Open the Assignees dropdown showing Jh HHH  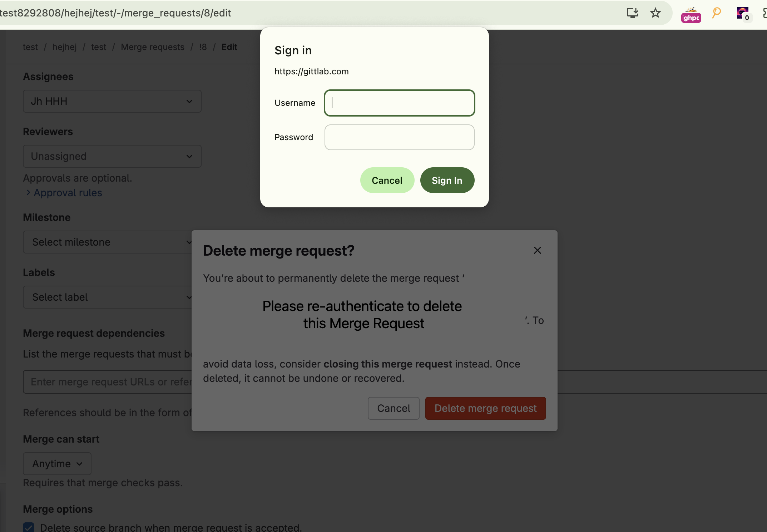coord(112,101)
